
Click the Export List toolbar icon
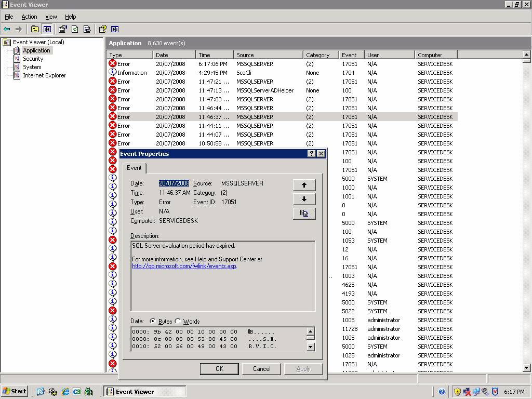click(x=87, y=29)
